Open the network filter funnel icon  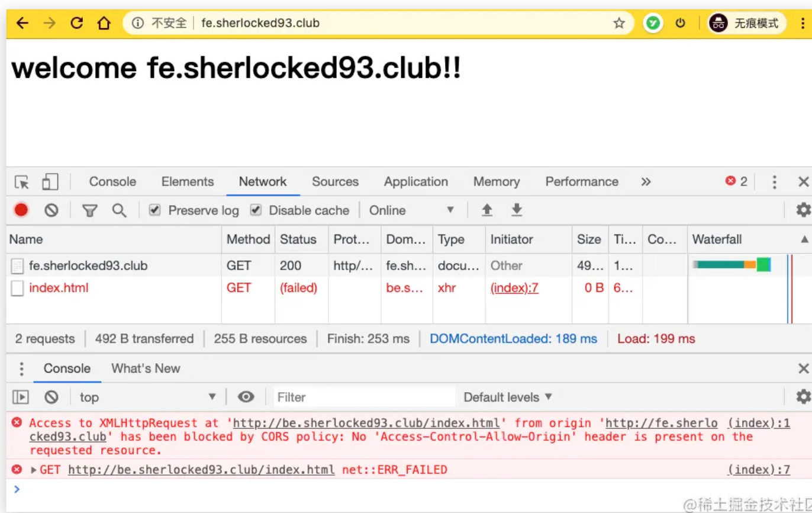89,210
